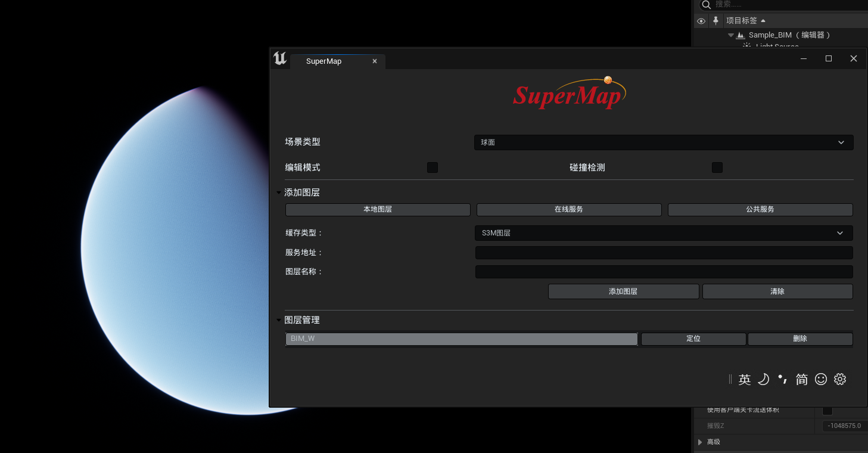This screenshot has width=868, height=453.
Task: Click the 服务地址 input field
Action: coord(664,253)
